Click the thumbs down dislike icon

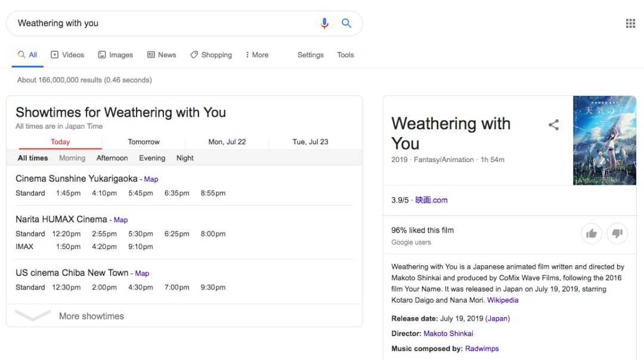coord(617,234)
